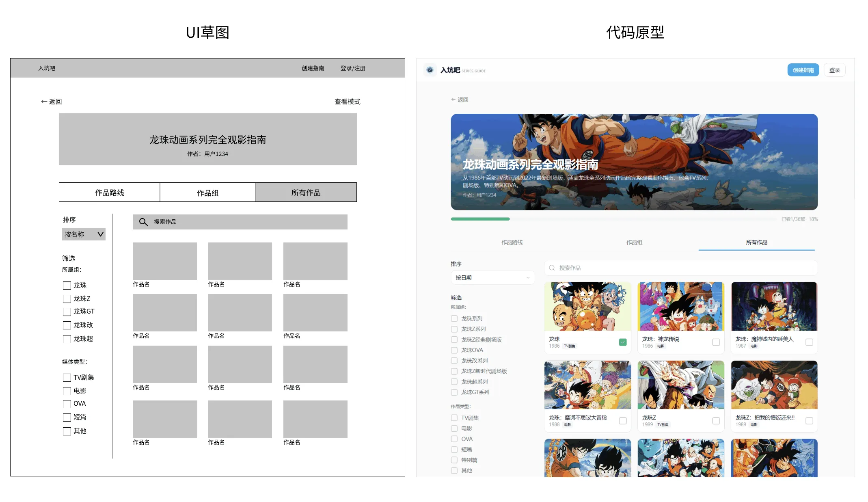Check the 龙珠Z经典剧场版 filter in the prototype
868x502 pixels.
click(454, 340)
